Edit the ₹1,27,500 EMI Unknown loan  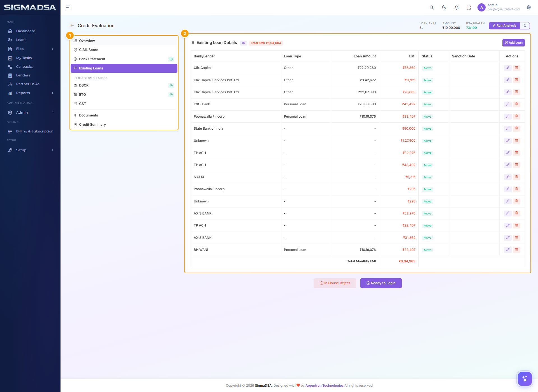[x=508, y=141]
